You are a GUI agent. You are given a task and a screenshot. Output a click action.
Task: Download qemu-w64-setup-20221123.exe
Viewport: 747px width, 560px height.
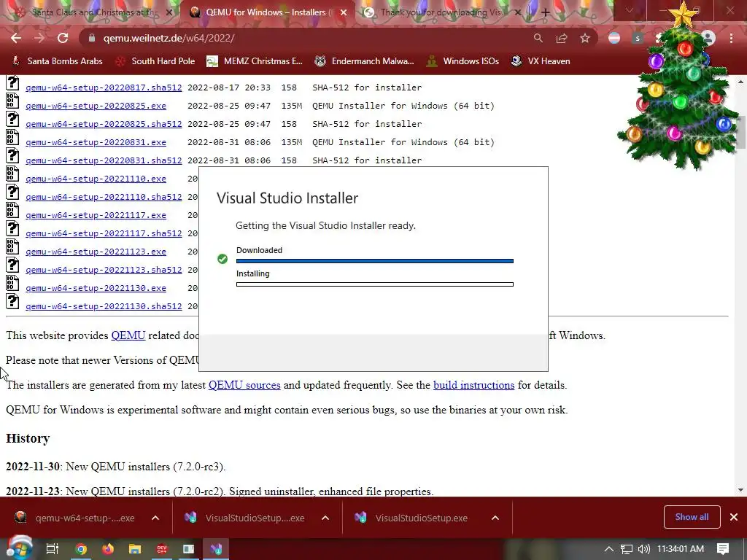96,252
